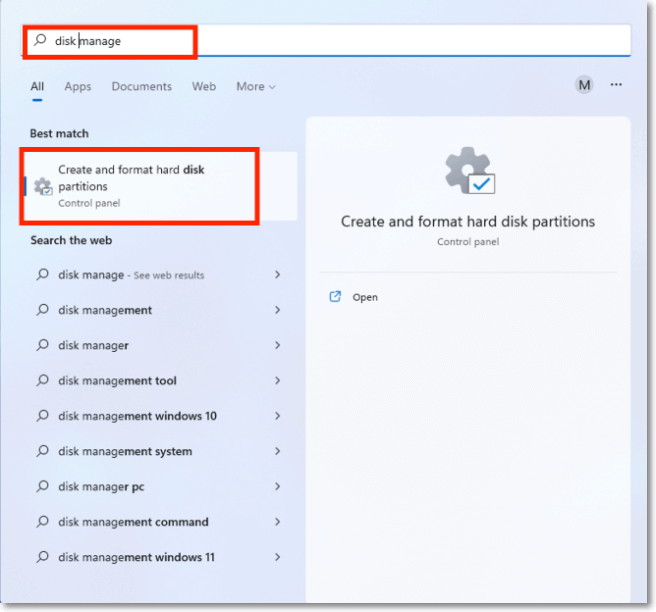Select 'disk manage - See web results' suggestion

160,275
